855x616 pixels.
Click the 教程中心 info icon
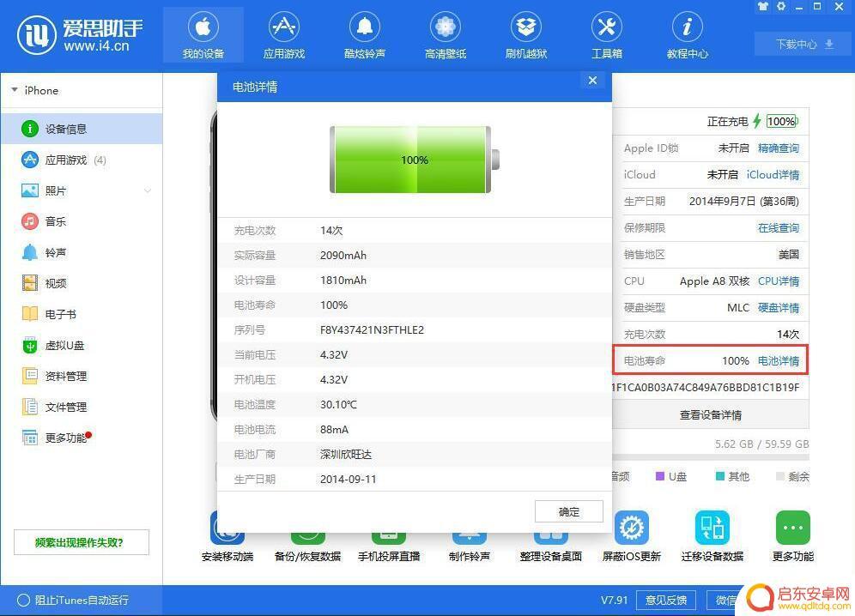pos(687,26)
